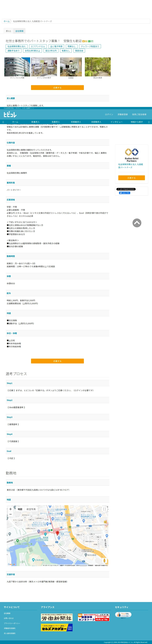This screenshot has height=644, width=152.
Task: Toggle fullscreen view of the map
Action: click(105, 509)
